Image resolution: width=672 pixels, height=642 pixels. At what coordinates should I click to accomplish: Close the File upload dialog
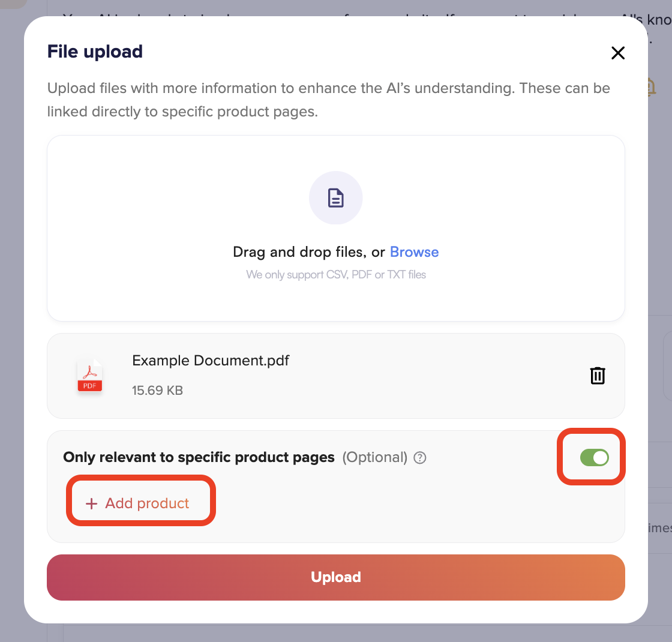pos(617,53)
